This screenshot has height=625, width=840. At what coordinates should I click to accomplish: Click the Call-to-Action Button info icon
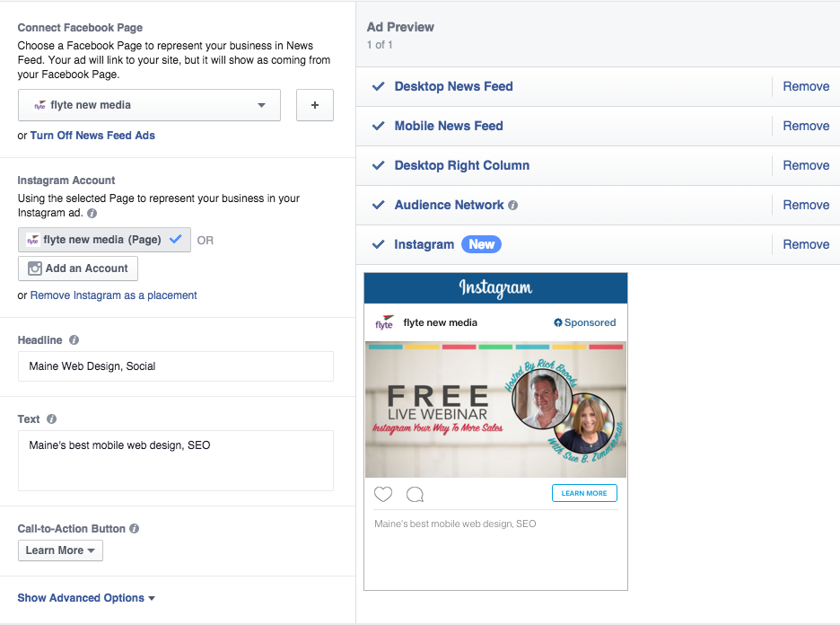point(134,529)
